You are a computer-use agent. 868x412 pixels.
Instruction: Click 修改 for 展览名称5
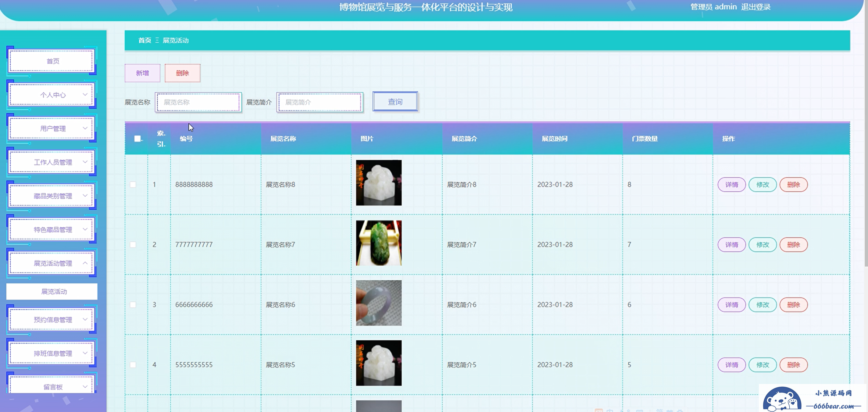click(763, 365)
